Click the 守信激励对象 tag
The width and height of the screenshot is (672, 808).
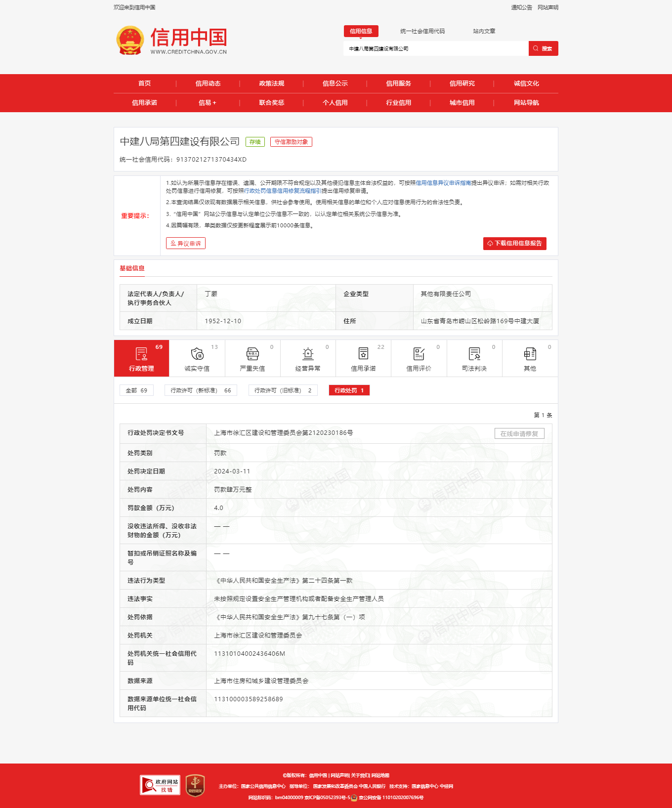click(291, 142)
